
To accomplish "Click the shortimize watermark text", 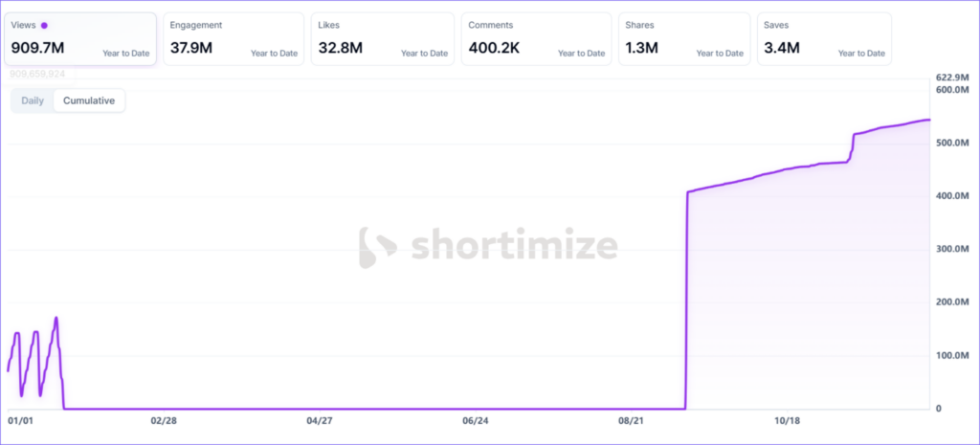I will [513, 246].
